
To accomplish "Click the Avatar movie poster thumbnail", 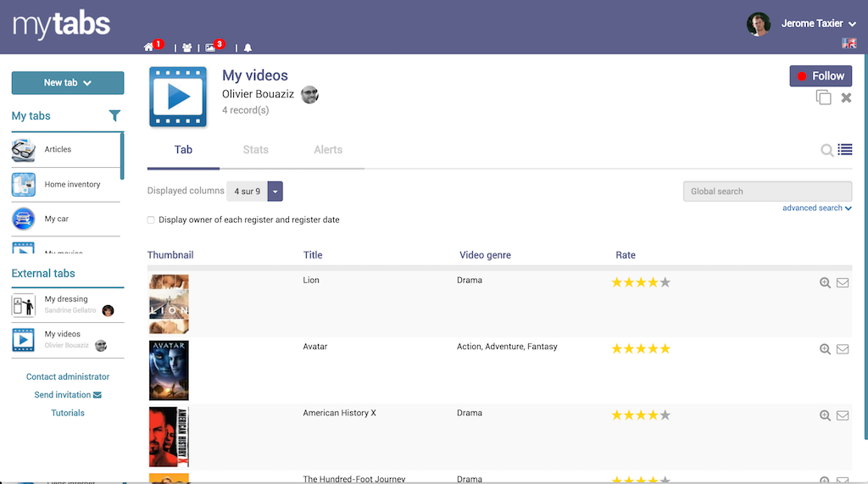I will [x=169, y=370].
